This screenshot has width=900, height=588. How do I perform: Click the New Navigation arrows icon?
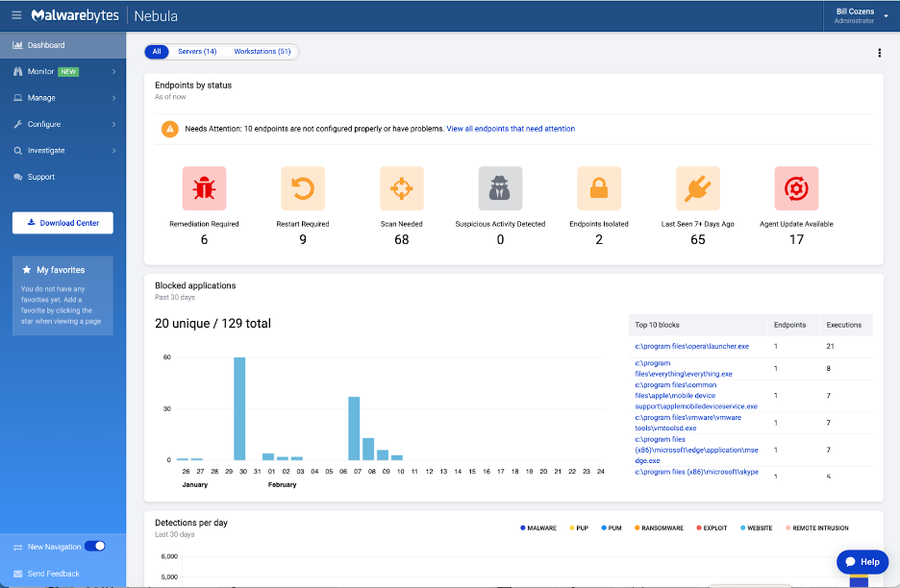tap(18, 548)
